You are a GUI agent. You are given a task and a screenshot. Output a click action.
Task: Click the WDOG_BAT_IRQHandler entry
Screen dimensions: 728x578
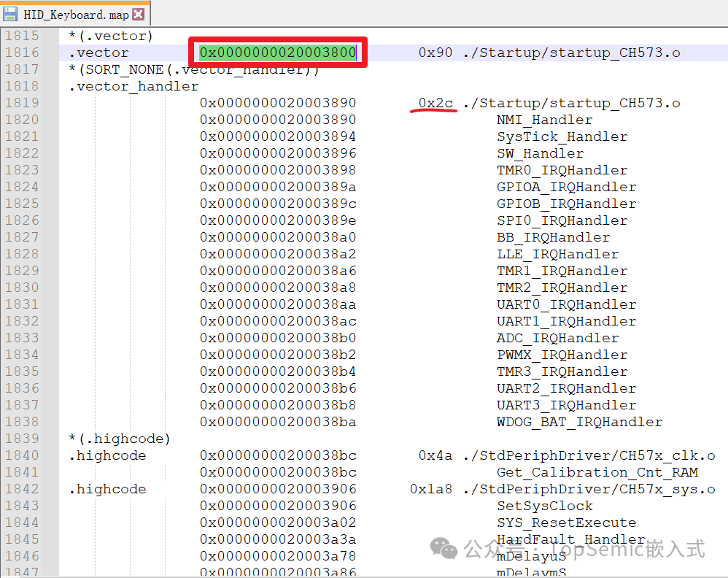(579, 422)
